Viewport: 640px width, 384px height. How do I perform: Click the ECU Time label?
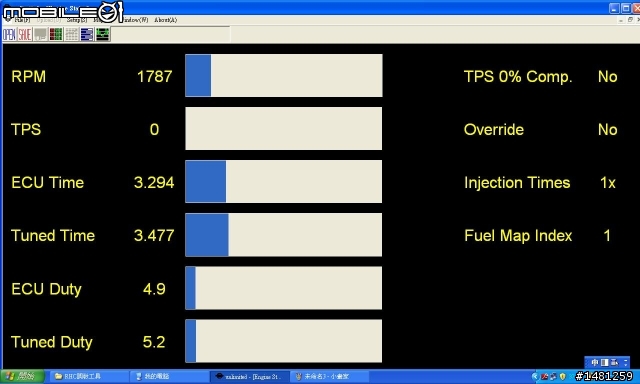(47, 183)
